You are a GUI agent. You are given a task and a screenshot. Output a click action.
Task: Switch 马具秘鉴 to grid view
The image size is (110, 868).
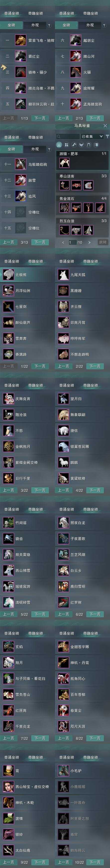pos(66,145)
